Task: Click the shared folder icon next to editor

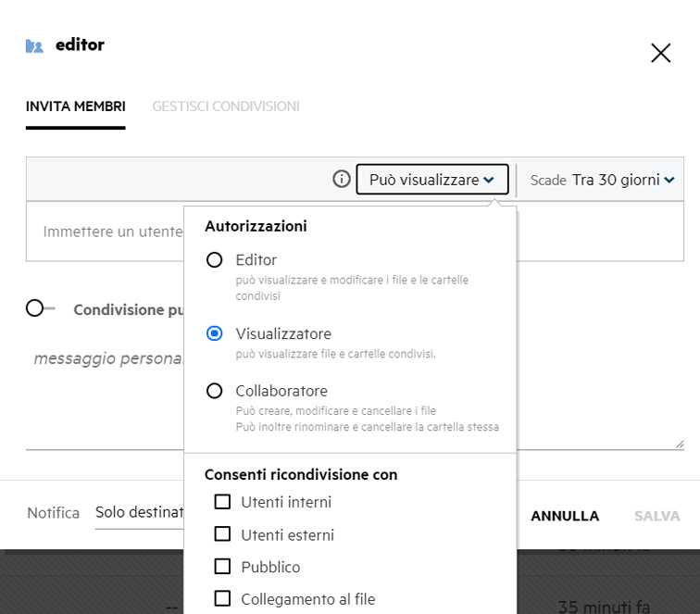Action: 34,46
